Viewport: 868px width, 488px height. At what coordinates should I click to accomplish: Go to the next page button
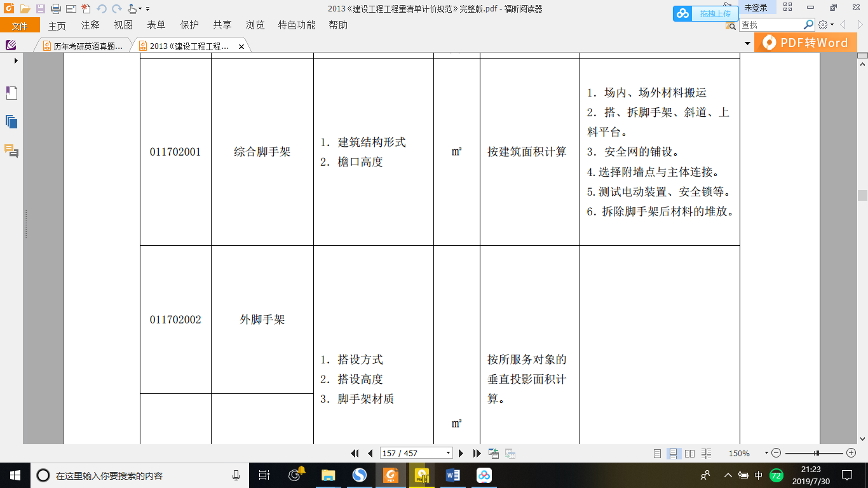coord(461,453)
